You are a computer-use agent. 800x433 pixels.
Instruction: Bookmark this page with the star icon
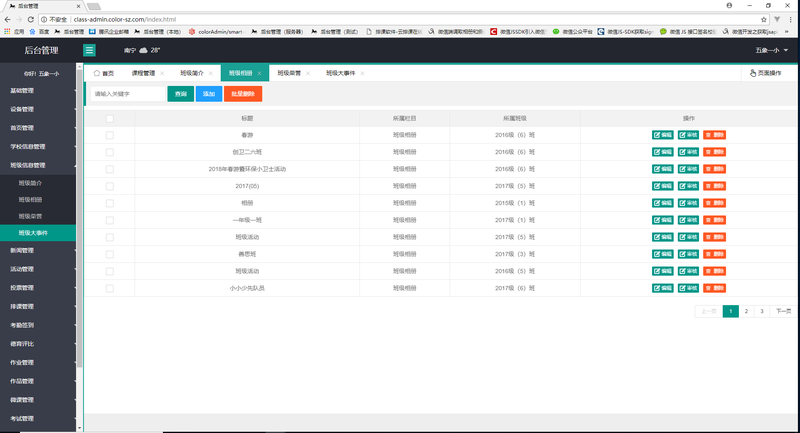pyautogui.click(x=764, y=19)
